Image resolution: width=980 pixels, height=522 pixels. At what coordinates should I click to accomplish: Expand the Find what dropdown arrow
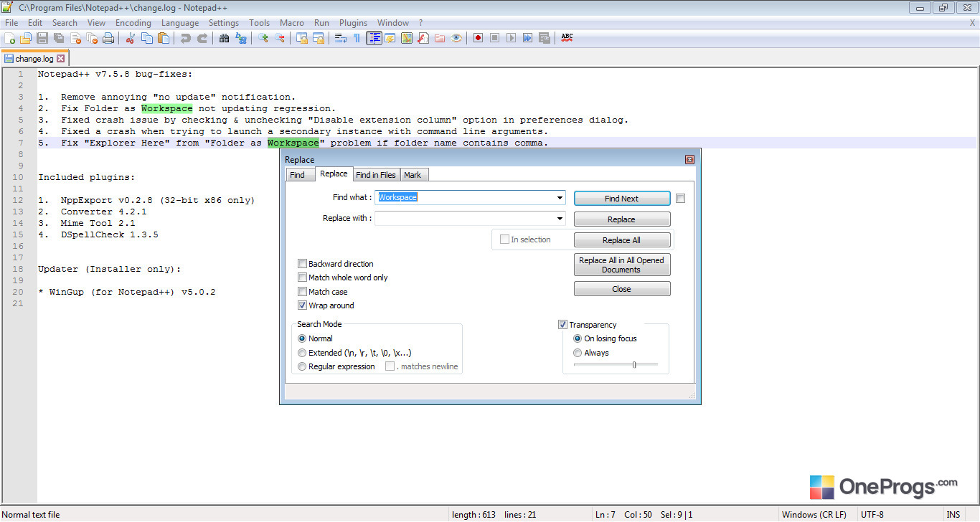coord(560,197)
